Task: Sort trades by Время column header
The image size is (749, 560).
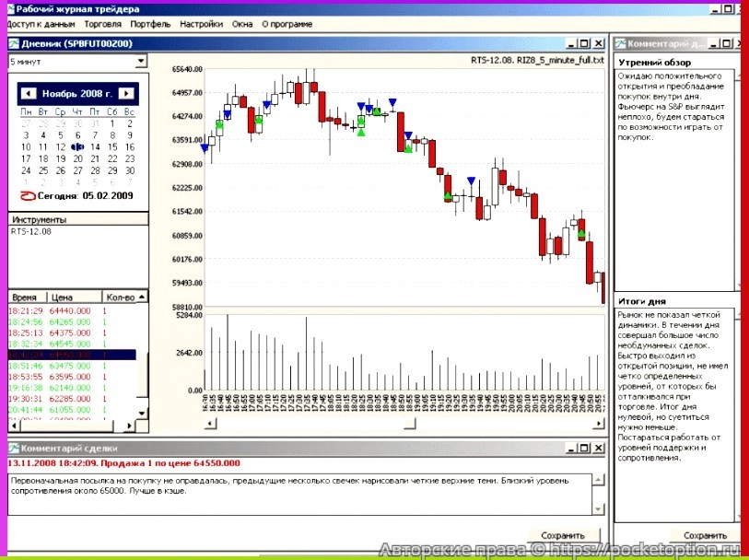Action: click(26, 297)
